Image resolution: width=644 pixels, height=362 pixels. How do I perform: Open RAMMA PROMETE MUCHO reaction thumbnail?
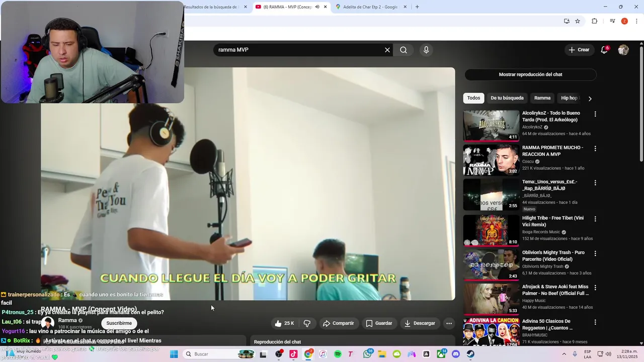pos(491,160)
